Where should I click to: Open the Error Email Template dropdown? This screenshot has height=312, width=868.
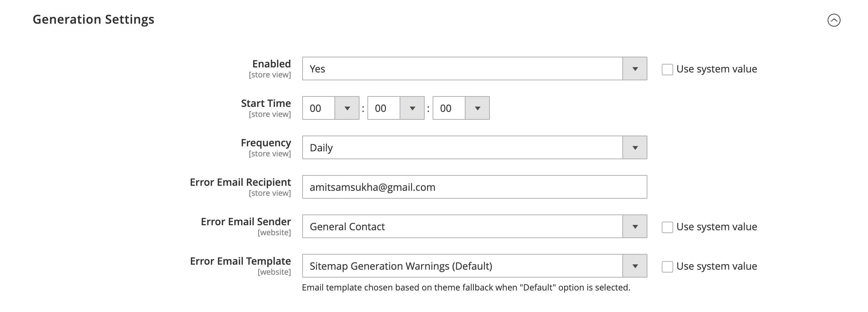tap(462, 266)
